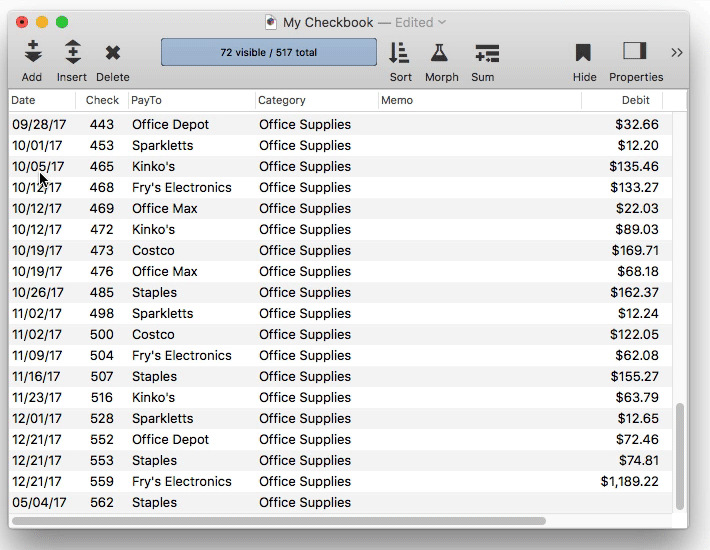Click the Add record icon
Viewport: 710px width, 550px height.
[x=32, y=53]
